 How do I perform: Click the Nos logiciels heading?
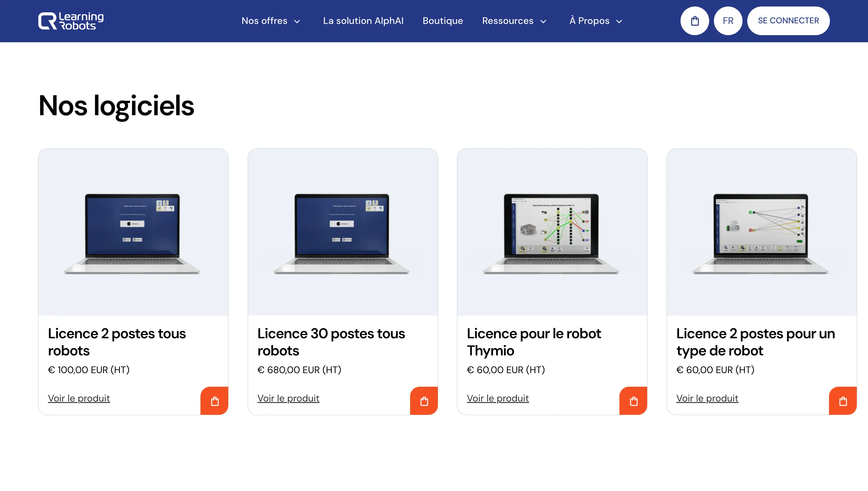[116, 106]
